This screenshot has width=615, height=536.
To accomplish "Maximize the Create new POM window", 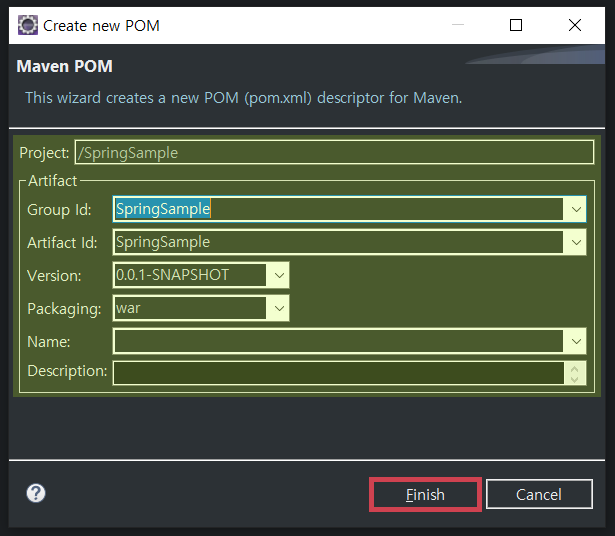I will [516, 25].
